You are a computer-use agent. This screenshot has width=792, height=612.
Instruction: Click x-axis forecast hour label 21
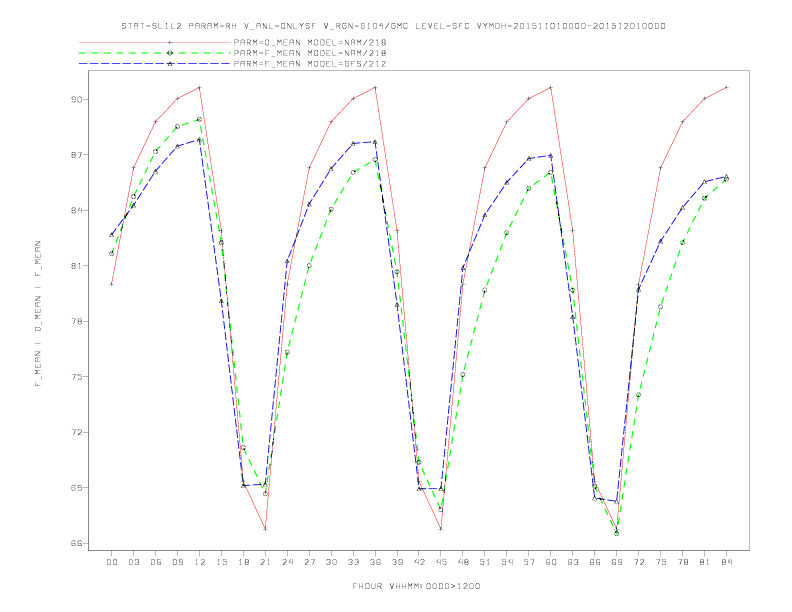(x=266, y=562)
